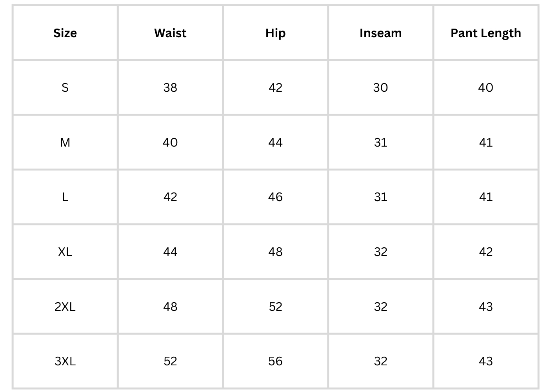The height and width of the screenshot is (392, 549).
Task: Select hip value 44 for size M
Action: pyautogui.click(x=275, y=142)
